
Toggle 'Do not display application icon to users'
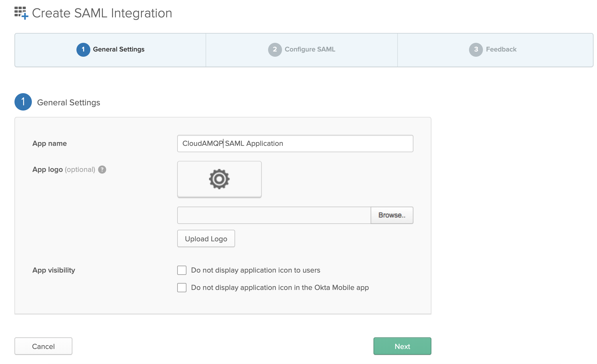coord(181,270)
